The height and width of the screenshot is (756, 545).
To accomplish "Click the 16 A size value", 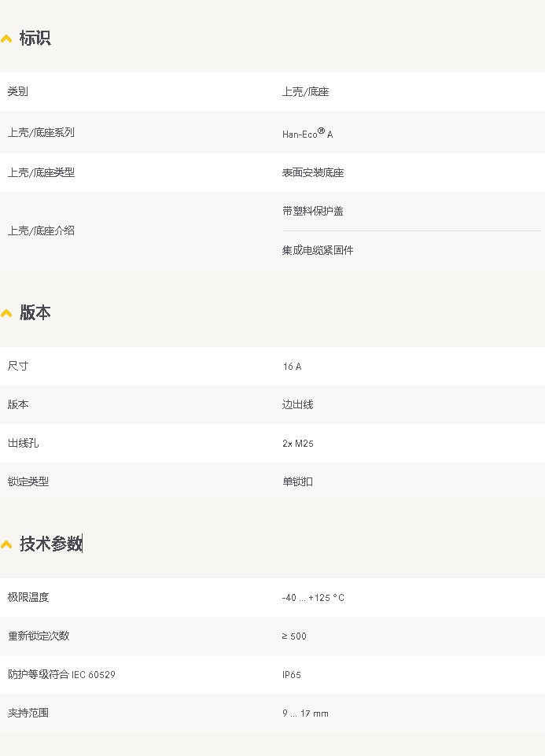I will [x=292, y=367].
